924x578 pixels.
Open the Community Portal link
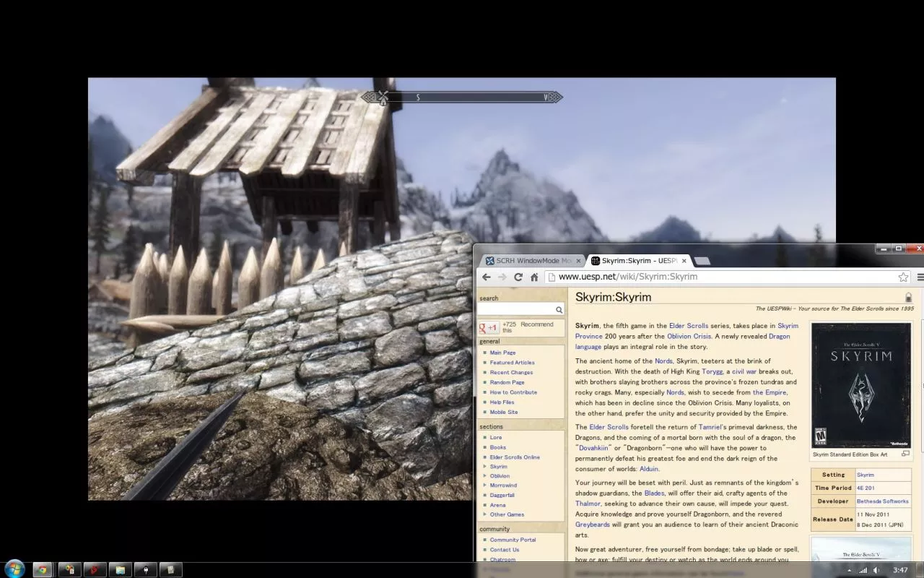pyautogui.click(x=513, y=540)
